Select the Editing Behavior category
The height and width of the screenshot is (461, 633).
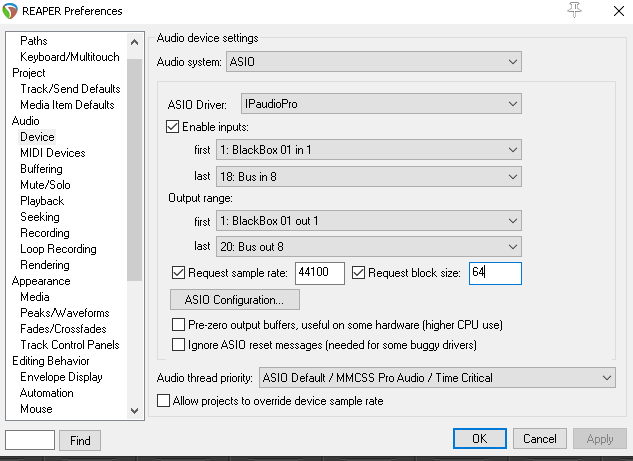click(x=51, y=361)
